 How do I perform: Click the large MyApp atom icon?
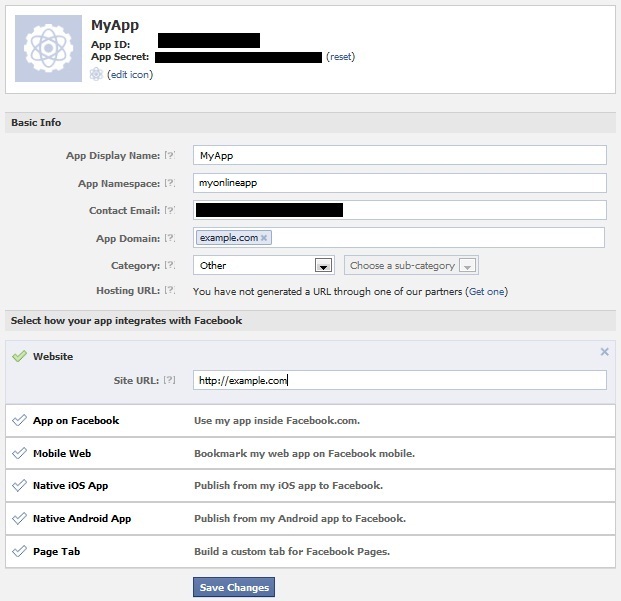[x=48, y=48]
